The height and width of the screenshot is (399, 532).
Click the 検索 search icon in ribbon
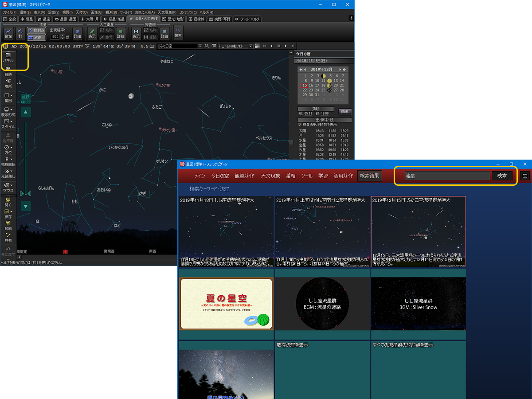178,32
